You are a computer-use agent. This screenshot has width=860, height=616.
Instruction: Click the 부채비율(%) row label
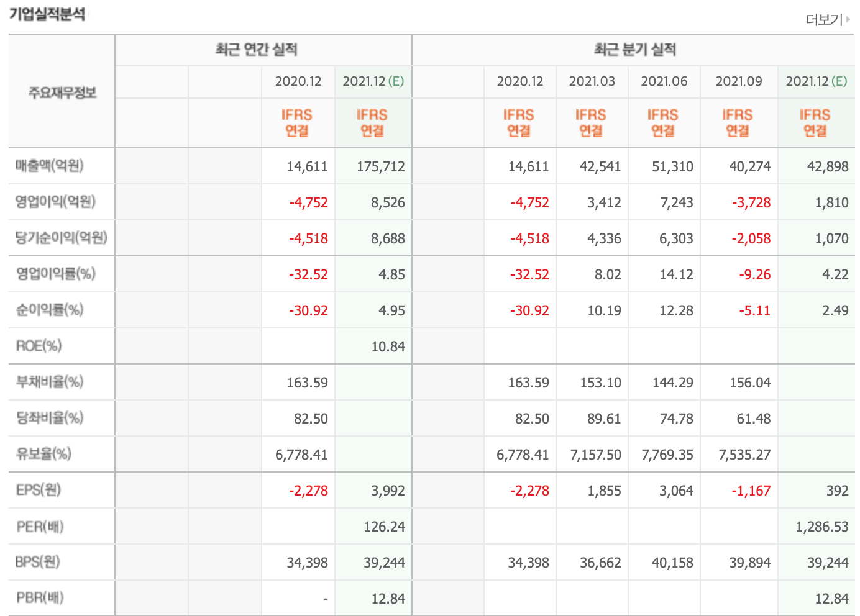click(49, 382)
